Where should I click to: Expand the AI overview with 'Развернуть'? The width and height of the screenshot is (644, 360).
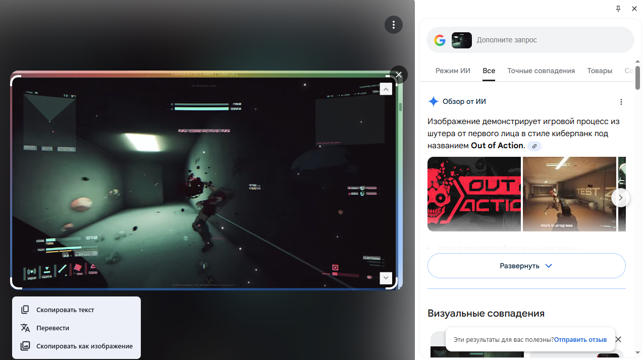coord(526,266)
